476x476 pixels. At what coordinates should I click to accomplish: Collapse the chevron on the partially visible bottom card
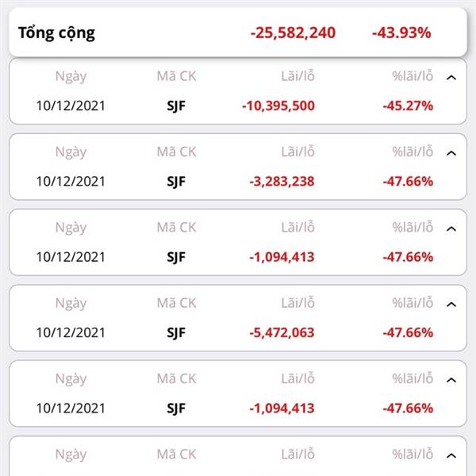pos(451,455)
